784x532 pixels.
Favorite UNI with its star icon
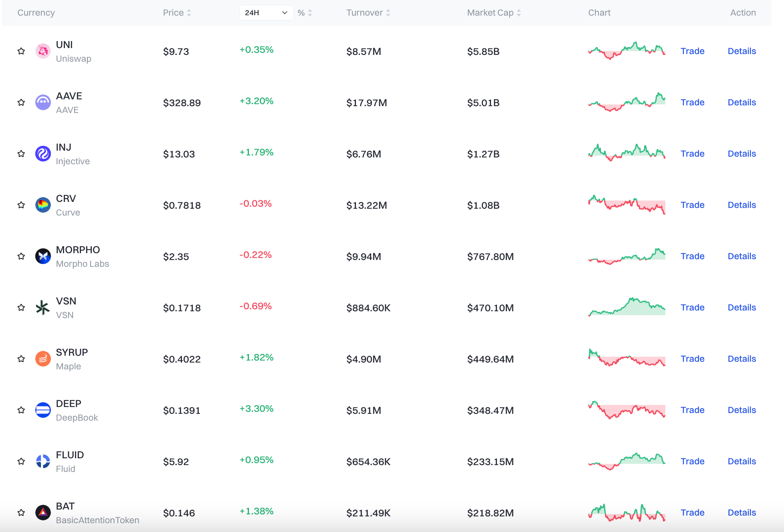pyautogui.click(x=21, y=51)
